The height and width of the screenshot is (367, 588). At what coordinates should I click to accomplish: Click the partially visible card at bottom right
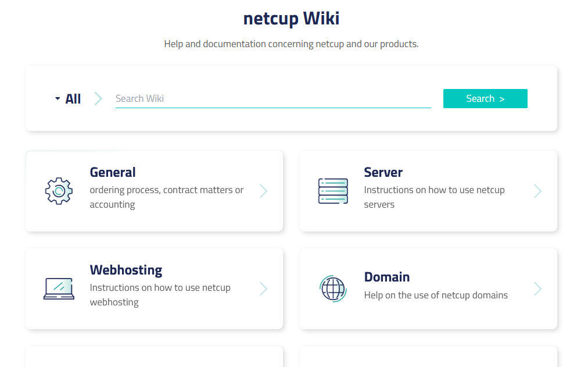tap(428, 358)
